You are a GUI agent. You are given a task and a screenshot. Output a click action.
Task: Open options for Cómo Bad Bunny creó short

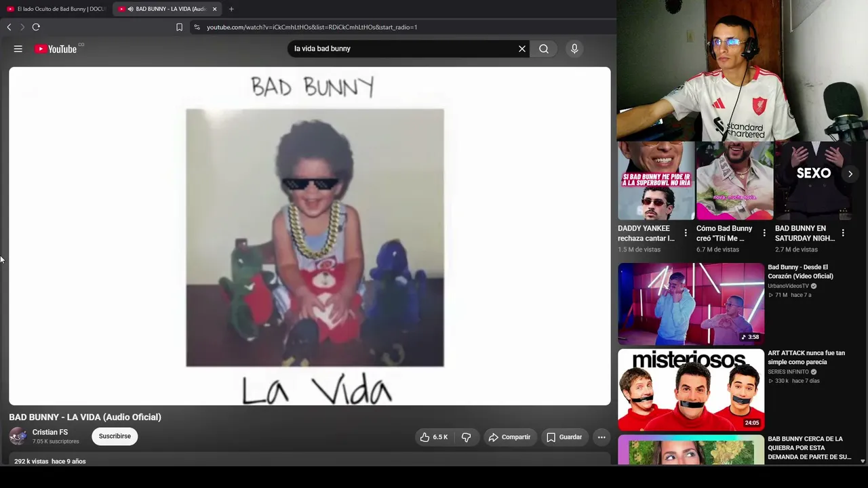tap(764, 233)
